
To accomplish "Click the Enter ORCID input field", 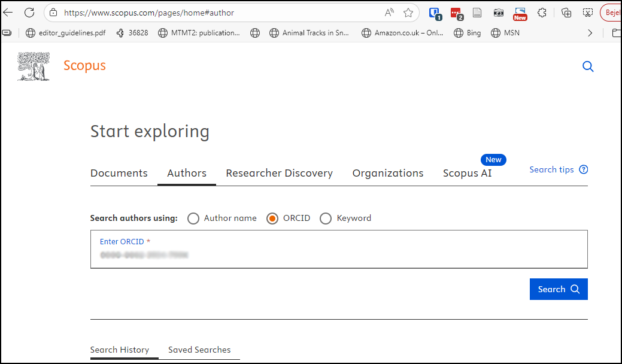I will tap(339, 249).
